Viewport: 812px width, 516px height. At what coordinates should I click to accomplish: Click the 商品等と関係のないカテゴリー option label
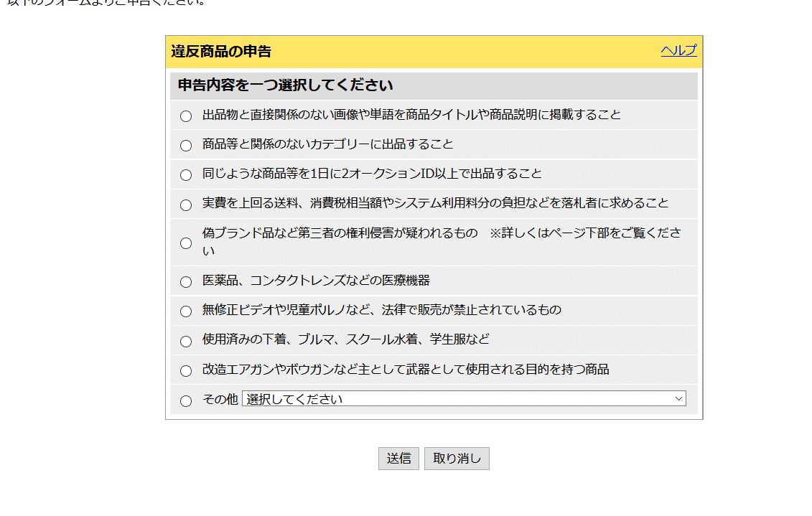327,144
